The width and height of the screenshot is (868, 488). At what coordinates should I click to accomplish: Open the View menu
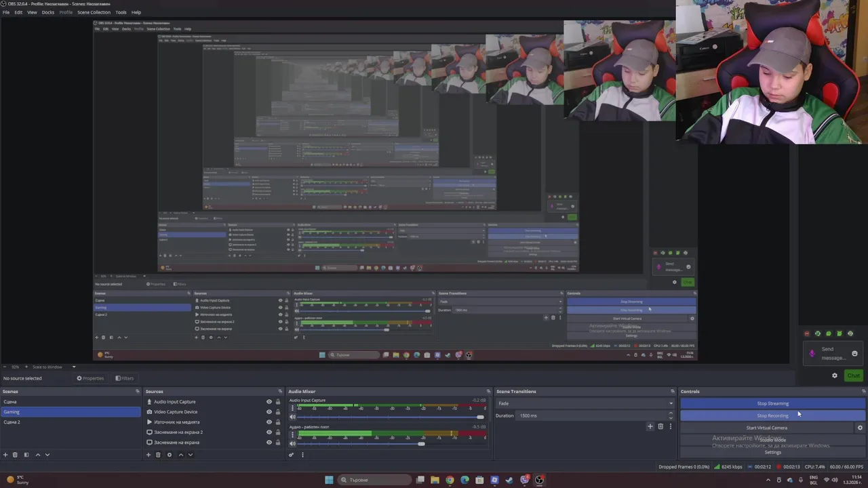pyautogui.click(x=32, y=12)
